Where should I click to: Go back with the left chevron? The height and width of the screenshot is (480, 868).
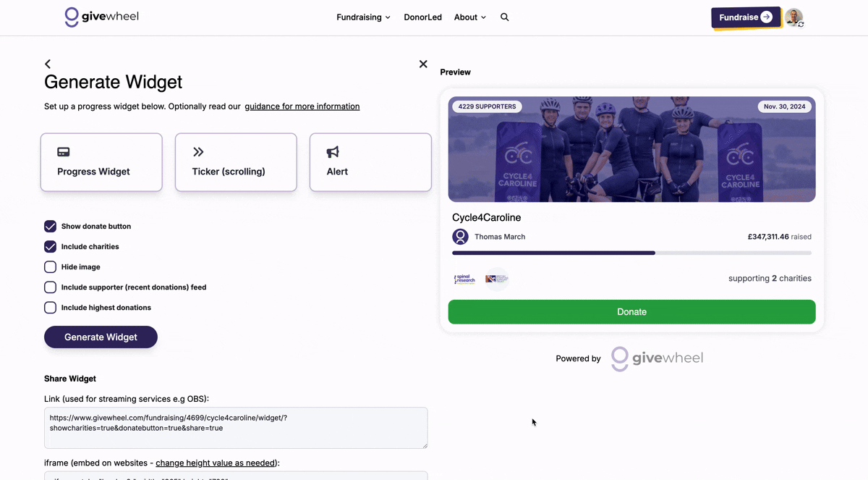pos(48,64)
